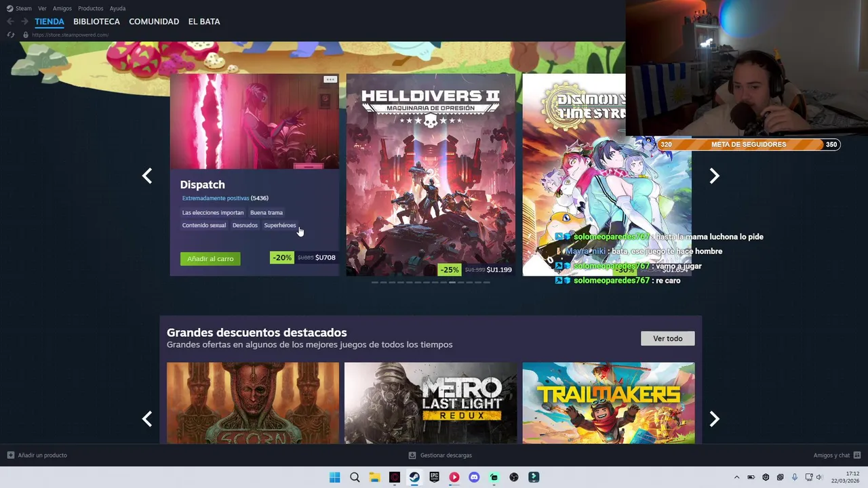868x488 pixels.
Task: Open the Trailmakers discount card
Action: (608, 403)
